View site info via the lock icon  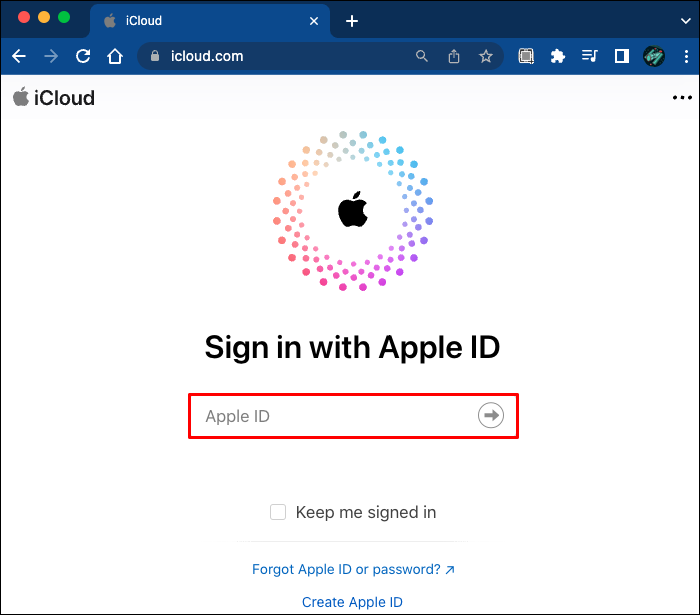click(155, 56)
